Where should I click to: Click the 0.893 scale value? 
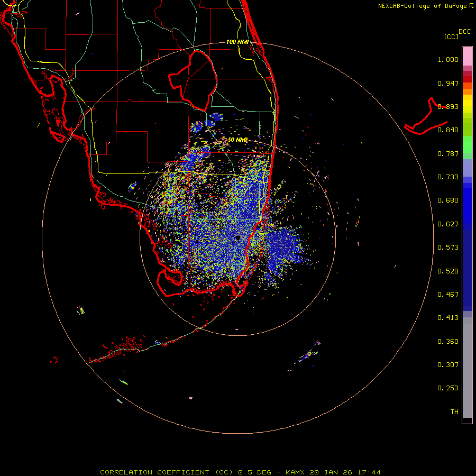(x=448, y=106)
